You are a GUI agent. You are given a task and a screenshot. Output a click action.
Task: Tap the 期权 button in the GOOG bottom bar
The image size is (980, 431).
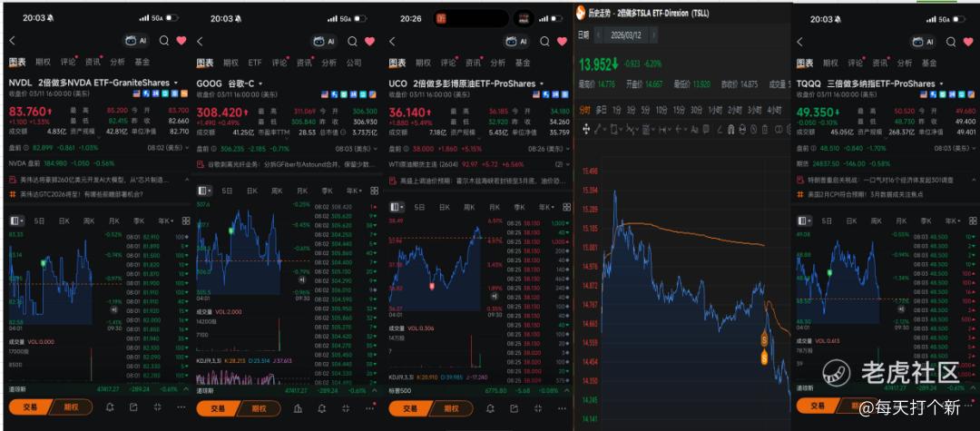pos(260,408)
